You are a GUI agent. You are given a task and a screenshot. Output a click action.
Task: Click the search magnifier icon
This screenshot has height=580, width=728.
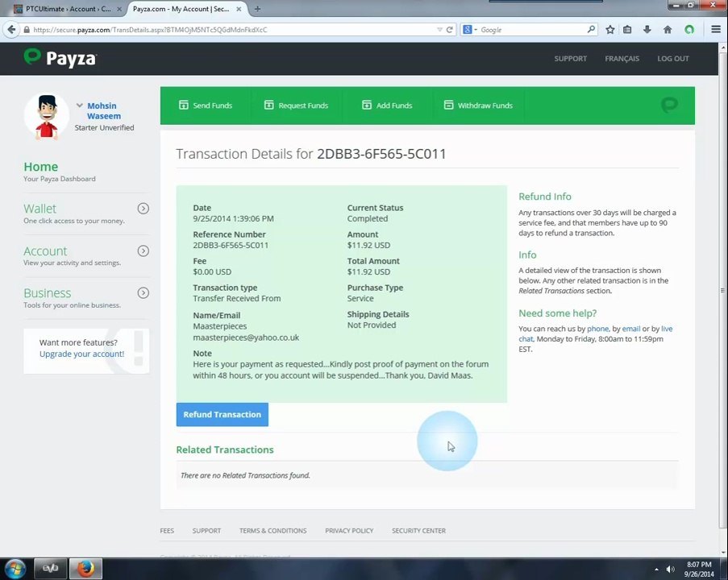[x=591, y=29]
